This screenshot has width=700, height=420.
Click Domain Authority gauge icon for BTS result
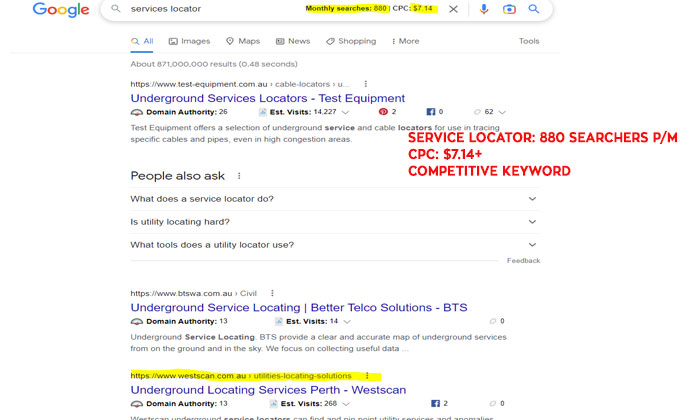[137, 322]
